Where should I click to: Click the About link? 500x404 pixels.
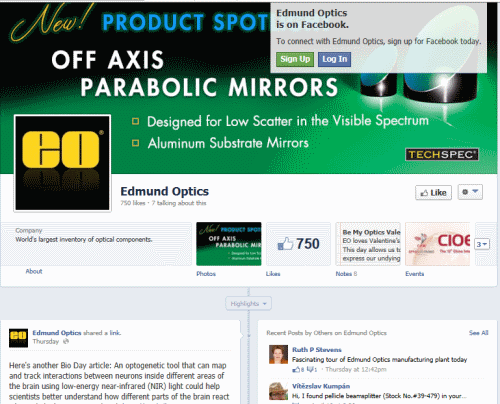click(34, 271)
